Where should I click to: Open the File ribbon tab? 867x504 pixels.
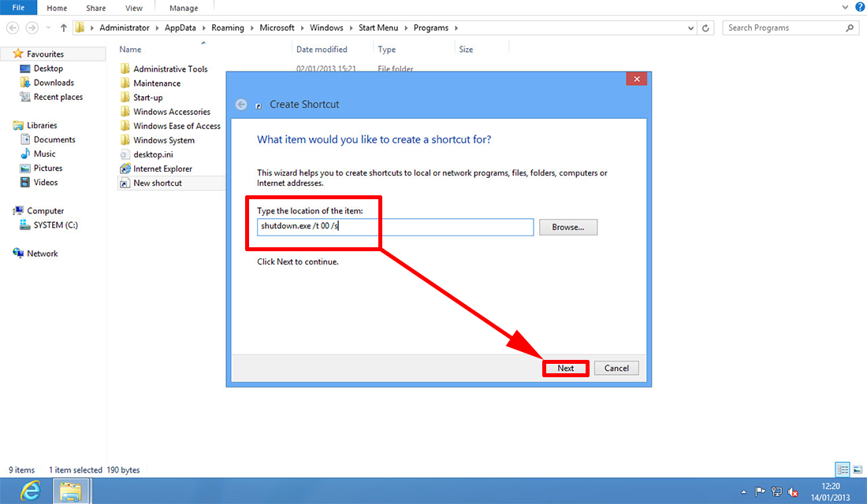18,8
